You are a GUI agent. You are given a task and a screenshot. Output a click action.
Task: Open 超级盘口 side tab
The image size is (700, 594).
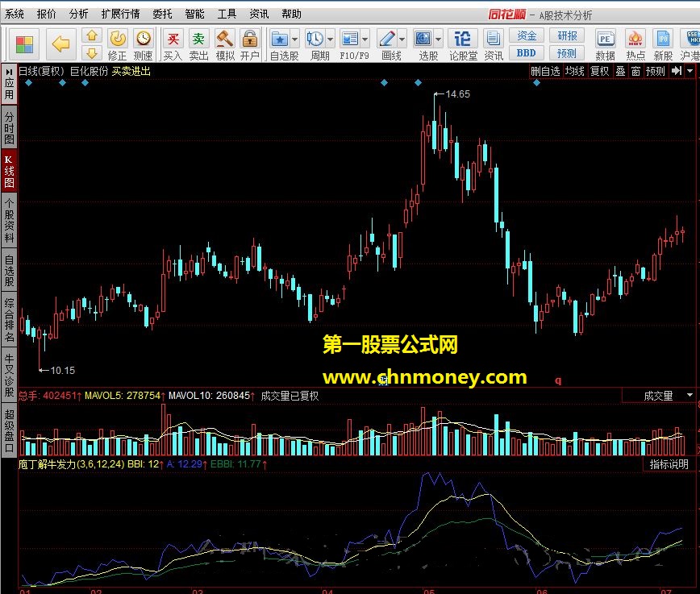[x=10, y=430]
